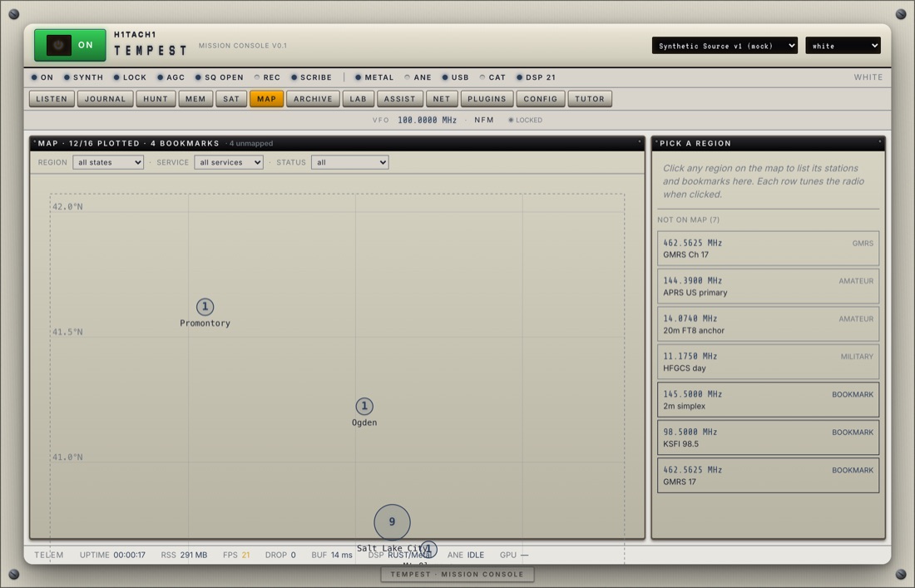Click the AGC status indicator
The width and height of the screenshot is (915, 588).
171,77
